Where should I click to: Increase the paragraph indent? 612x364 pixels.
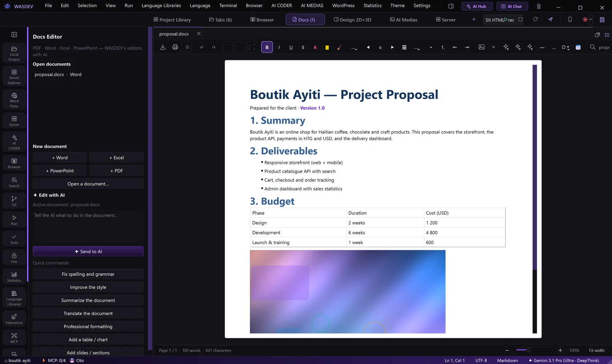[x=467, y=47]
